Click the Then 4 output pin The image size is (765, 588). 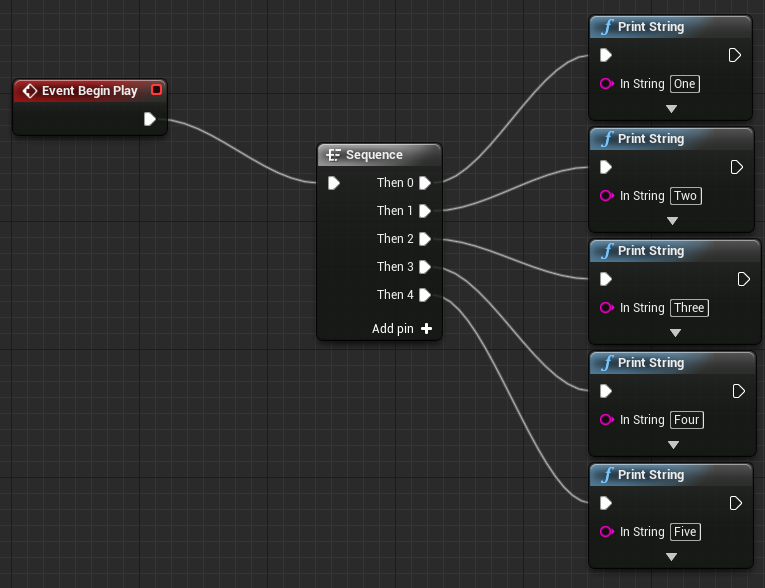pos(425,295)
